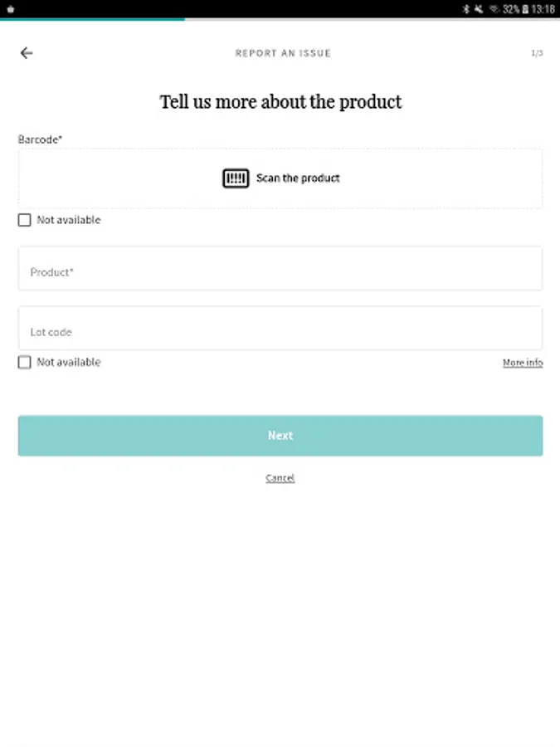The image size is (560, 747).
Task: Tap the 13:18 clock in status bar
Action: pos(544,9)
